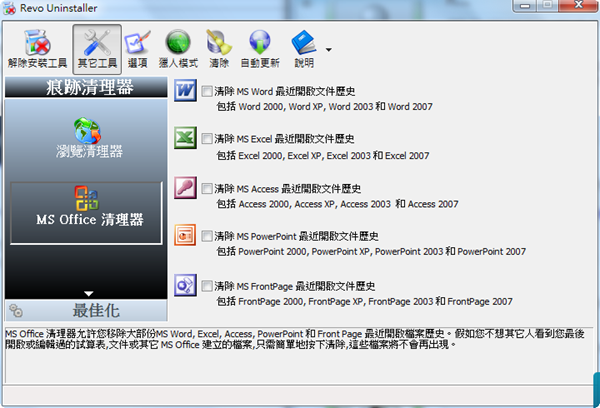This screenshot has height=408, width=600.
Task: Click the gears icon beside 最佳化
Action: pyautogui.click(x=16, y=310)
